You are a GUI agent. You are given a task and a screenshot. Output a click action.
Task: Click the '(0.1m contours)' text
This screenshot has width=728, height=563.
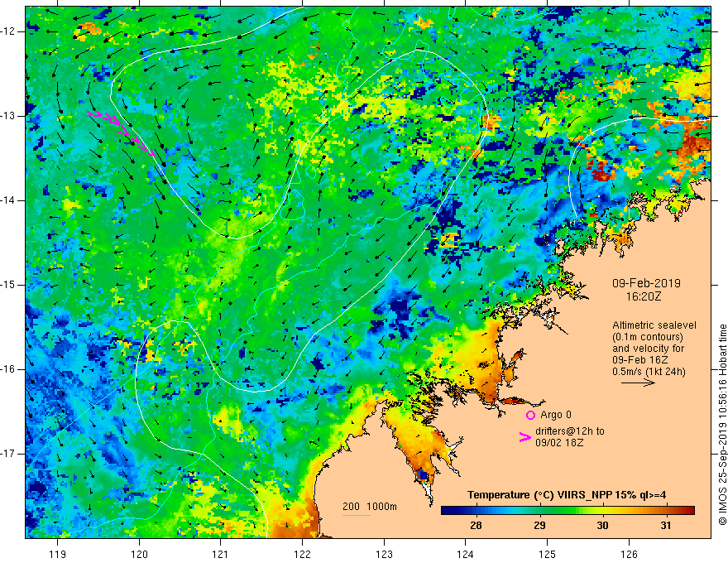[648, 337]
